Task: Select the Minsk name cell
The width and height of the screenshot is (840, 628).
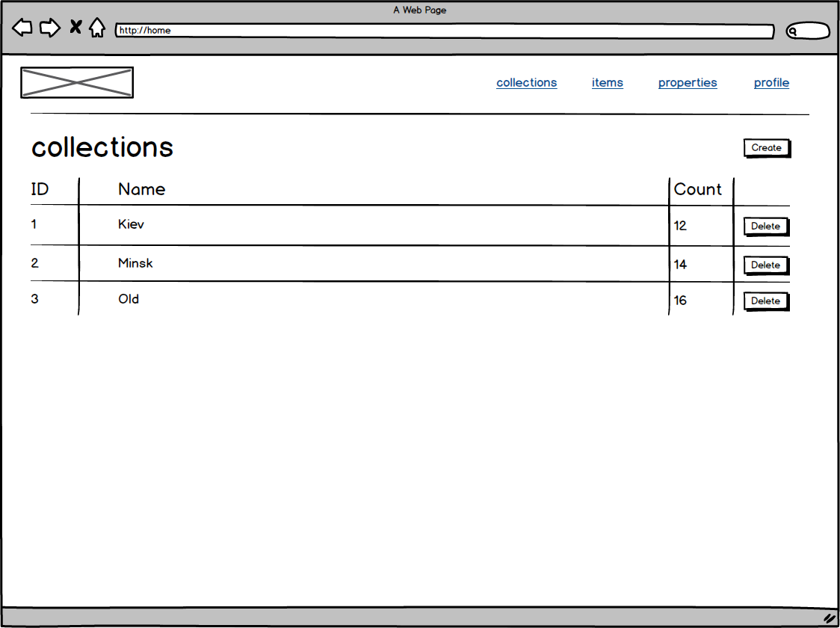Action: tap(135, 263)
